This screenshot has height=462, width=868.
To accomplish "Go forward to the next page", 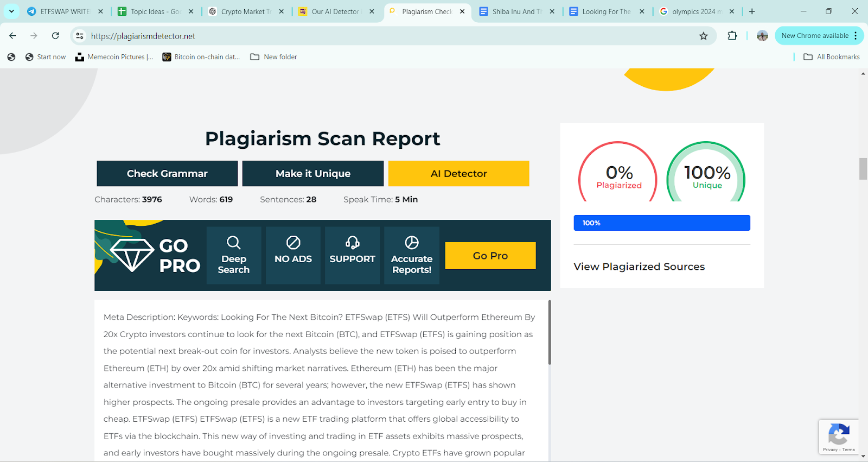I will coord(34,36).
